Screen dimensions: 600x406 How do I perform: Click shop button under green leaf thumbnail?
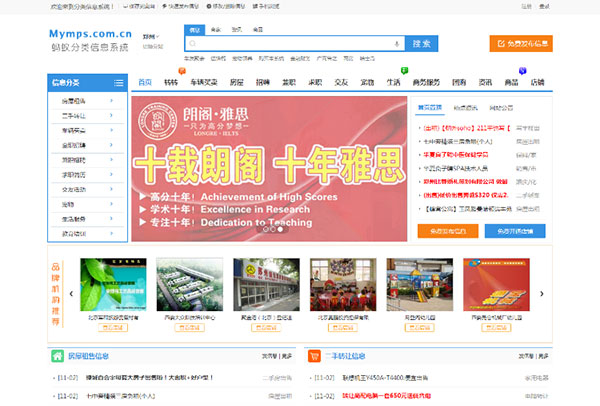coord(113,328)
